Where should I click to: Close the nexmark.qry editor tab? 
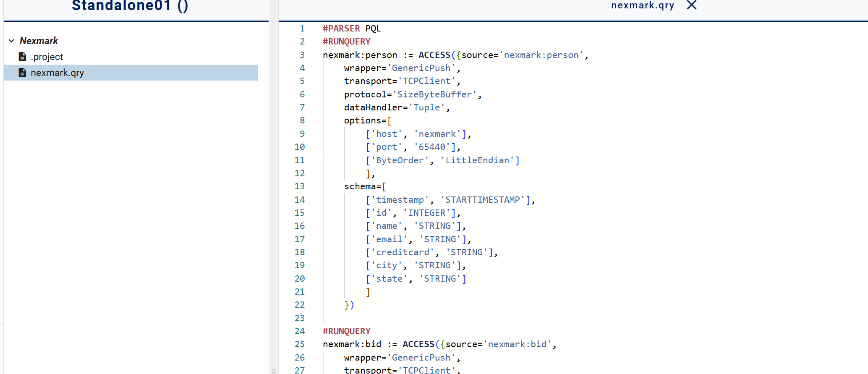click(691, 5)
